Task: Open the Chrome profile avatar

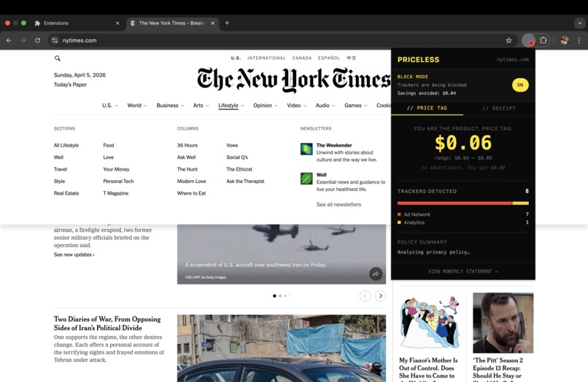Action: 565,40
